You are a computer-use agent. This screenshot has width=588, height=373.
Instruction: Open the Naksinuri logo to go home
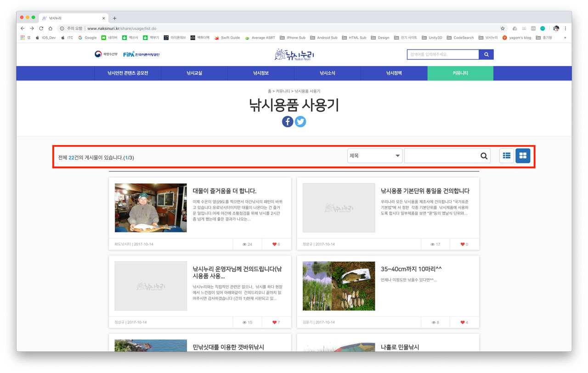[294, 54]
